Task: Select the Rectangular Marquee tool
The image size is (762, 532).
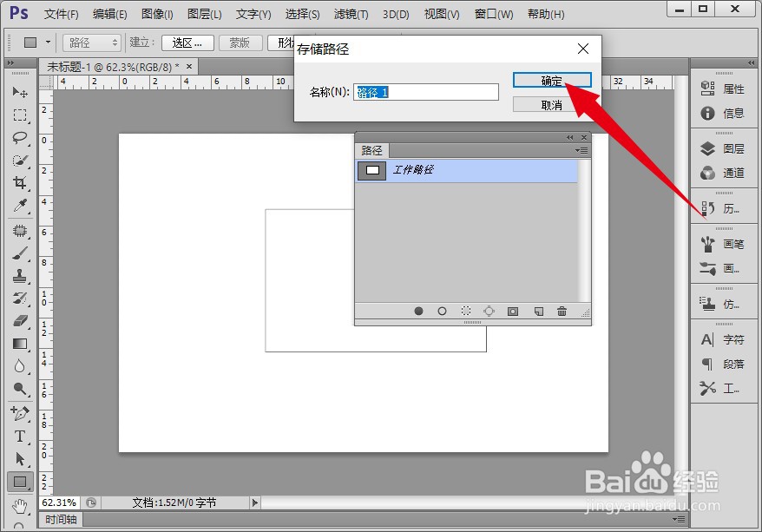Action: pyautogui.click(x=20, y=115)
